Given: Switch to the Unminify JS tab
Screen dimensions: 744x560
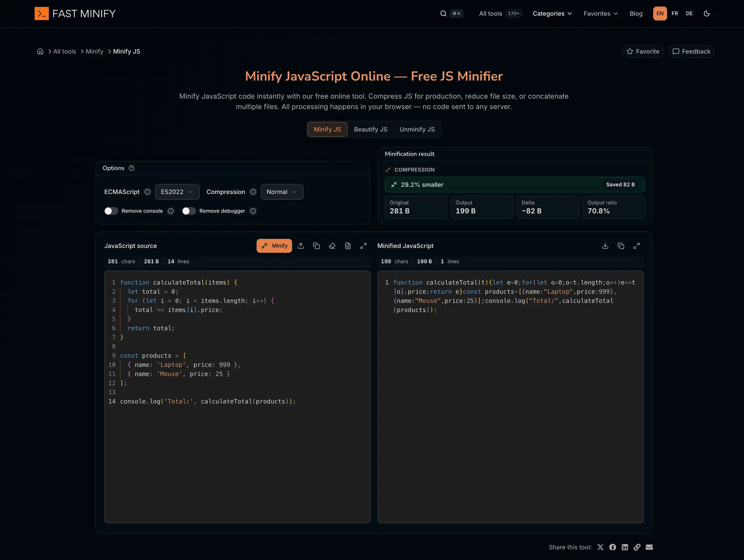Looking at the screenshot, I should tap(417, 129).
